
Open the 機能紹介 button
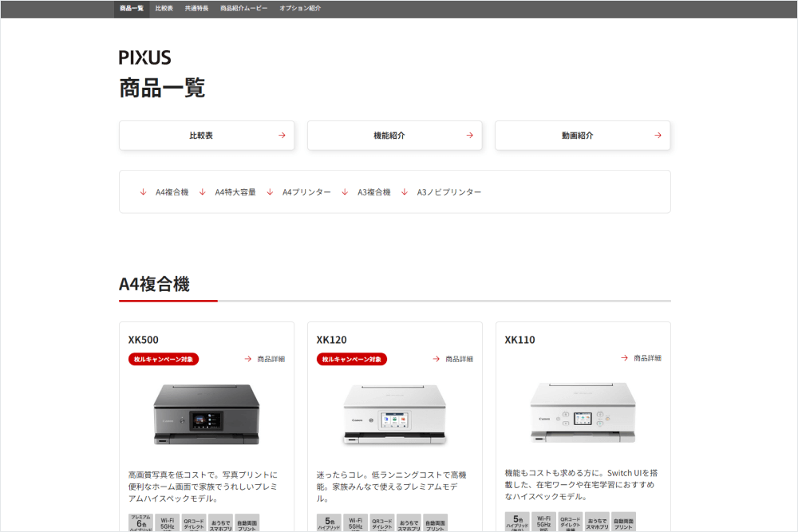(x=394, y=136)
